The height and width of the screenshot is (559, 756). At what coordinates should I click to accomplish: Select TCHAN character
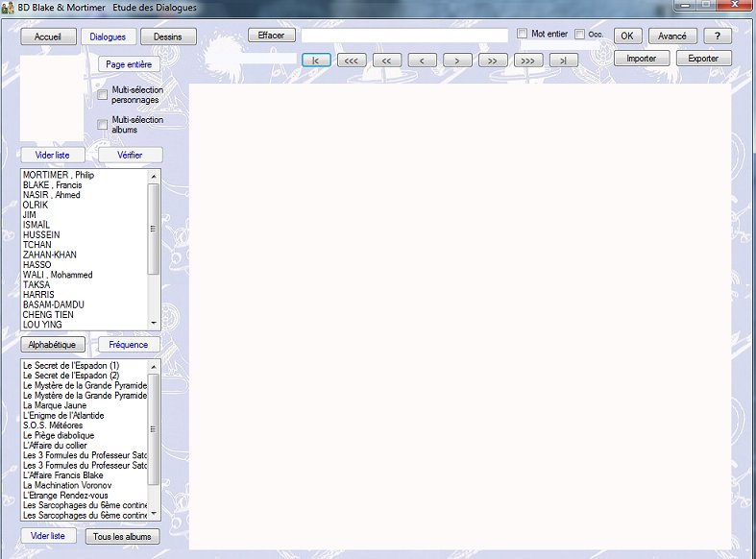[x=85, y=245]
